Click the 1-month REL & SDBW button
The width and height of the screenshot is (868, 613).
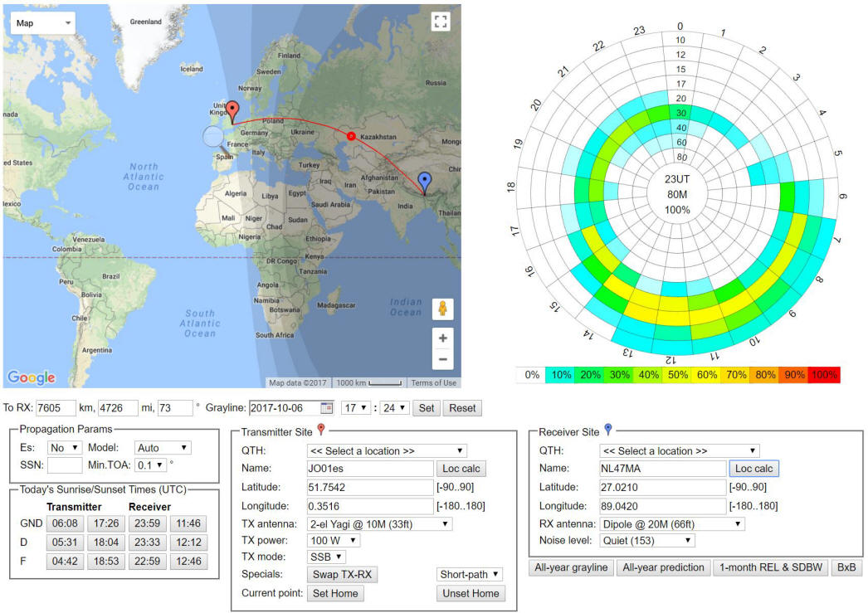pyautogui.click(x=769, y=567)
